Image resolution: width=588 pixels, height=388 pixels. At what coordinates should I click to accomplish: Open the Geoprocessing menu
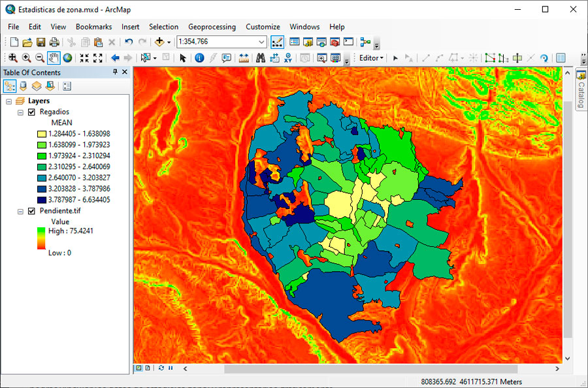tap(212, 27)
